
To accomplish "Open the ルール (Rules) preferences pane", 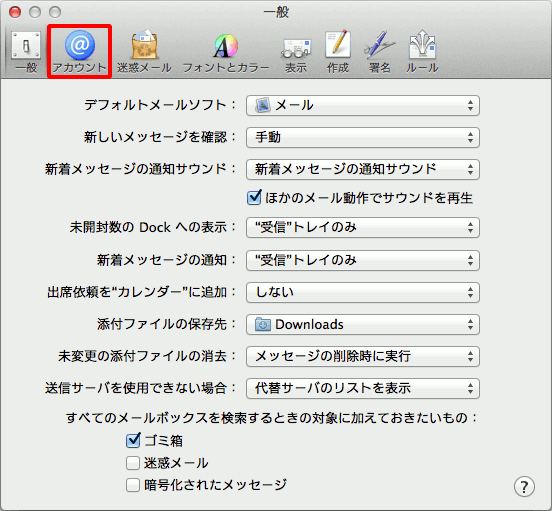I will (422, 51).
